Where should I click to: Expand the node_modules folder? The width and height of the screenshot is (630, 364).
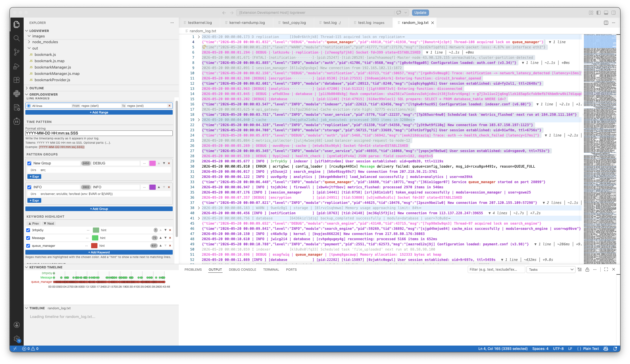pyautogui.click(x=45, y=42)
